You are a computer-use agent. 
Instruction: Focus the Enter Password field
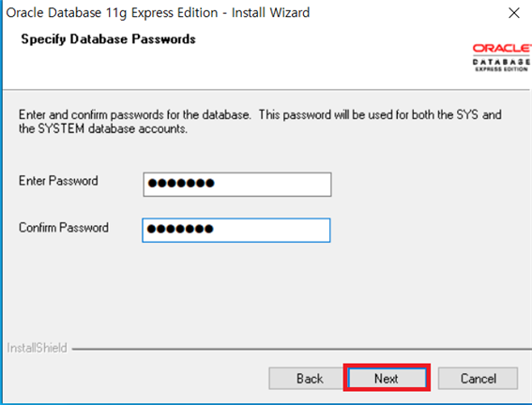click(237, 185)
